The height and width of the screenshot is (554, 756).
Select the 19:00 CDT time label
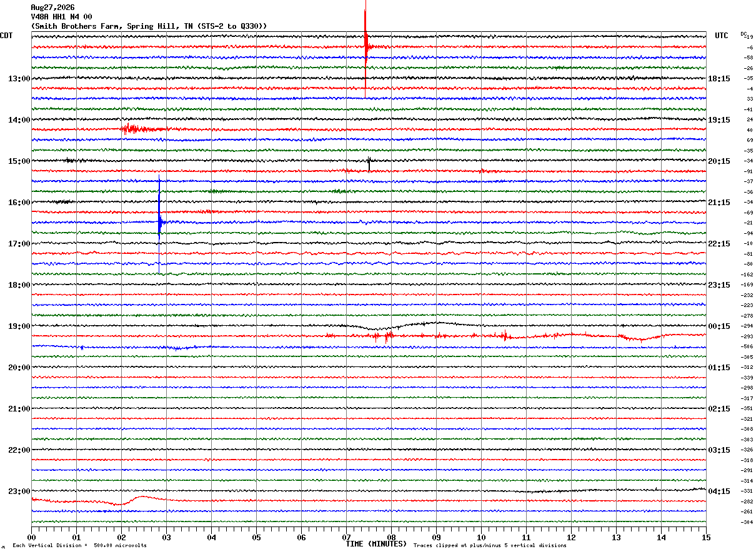click(19, 326)
